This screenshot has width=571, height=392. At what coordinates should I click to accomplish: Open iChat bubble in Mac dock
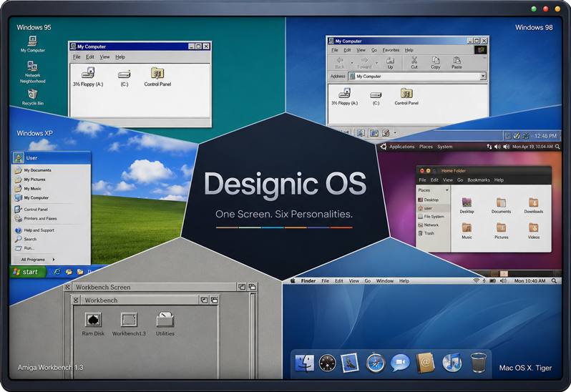click(x=400, y=363)
